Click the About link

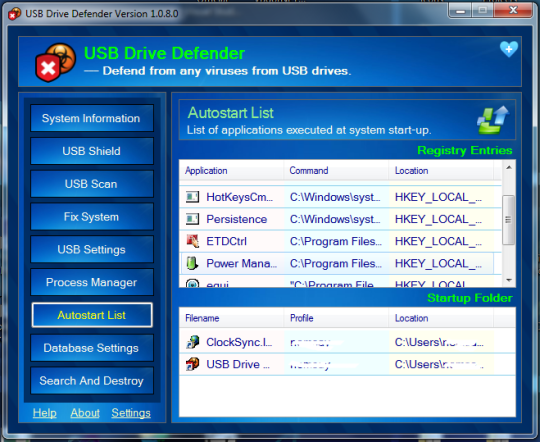point(85,413)
